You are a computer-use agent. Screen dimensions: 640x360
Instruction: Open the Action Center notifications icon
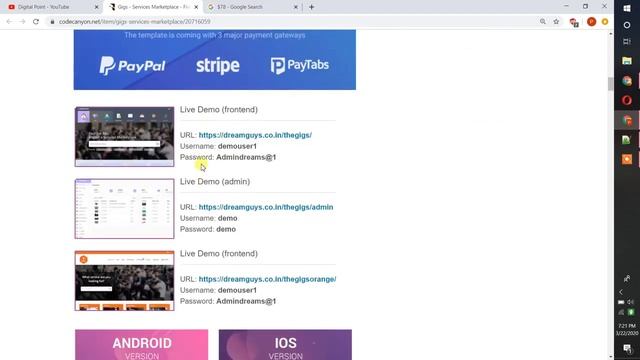click(627, 348)
